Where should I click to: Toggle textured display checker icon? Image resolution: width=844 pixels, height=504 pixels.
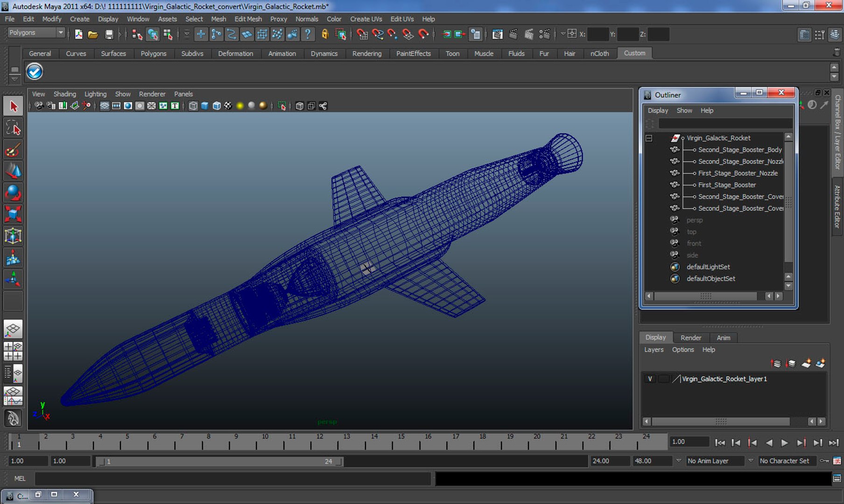point(228,106)
